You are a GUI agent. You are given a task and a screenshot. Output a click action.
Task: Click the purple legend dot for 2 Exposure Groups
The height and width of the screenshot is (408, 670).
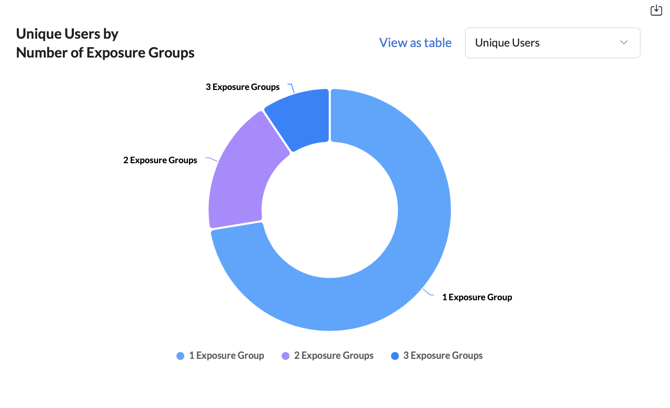(x=285, y=356)
